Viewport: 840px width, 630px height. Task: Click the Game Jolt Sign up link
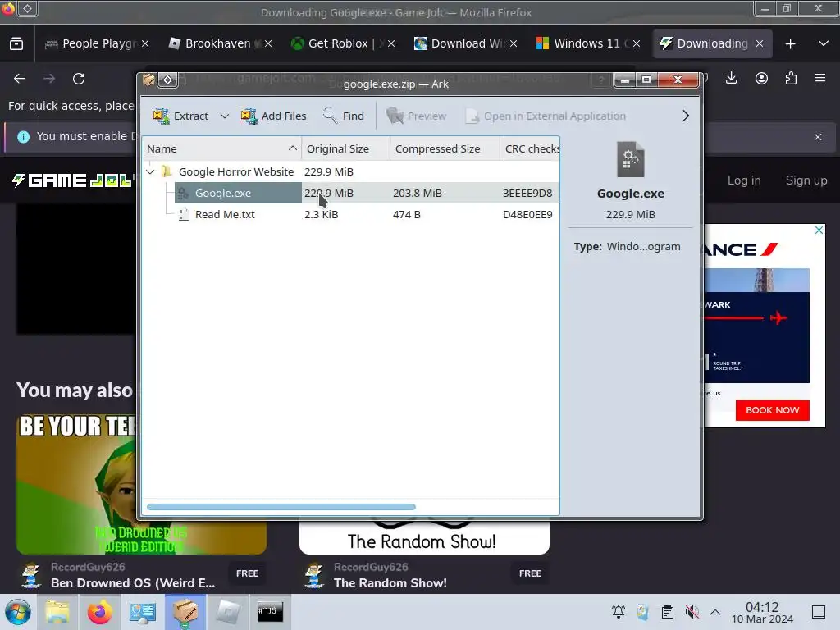[806, 180]
